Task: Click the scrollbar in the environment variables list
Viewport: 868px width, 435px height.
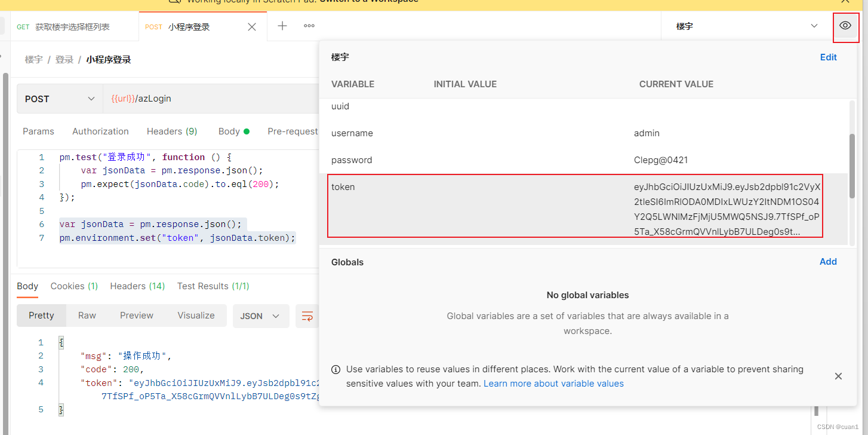Action: coord(852,166)
